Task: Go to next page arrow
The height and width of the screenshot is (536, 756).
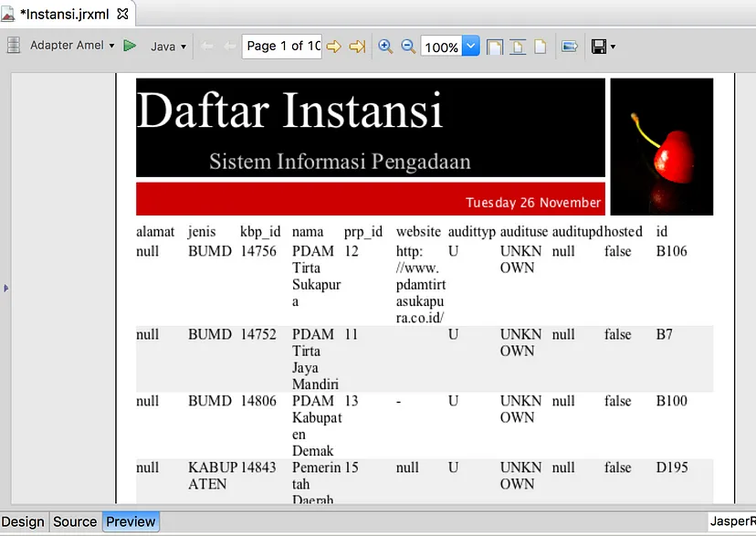Action: point(333,47)
